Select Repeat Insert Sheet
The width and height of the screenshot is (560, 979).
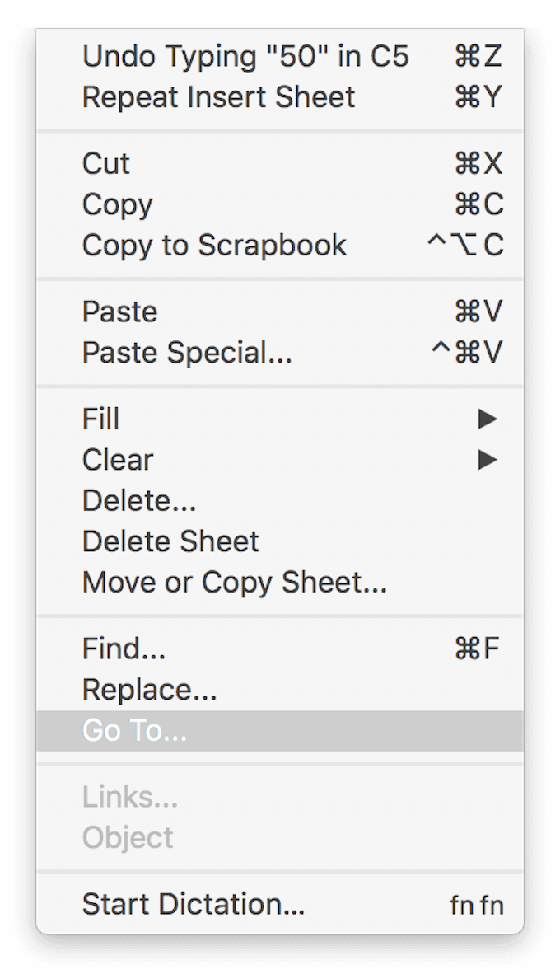click(219, 97)
